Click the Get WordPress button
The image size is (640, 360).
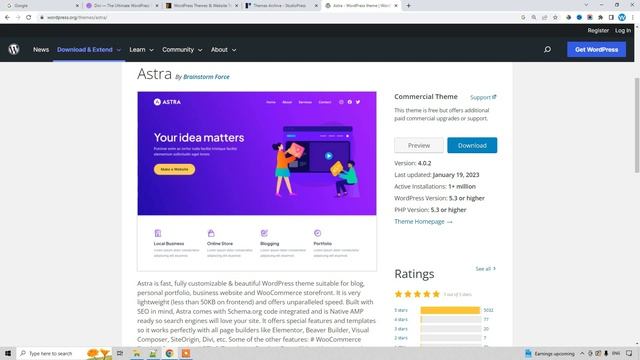tap(596, 49)
